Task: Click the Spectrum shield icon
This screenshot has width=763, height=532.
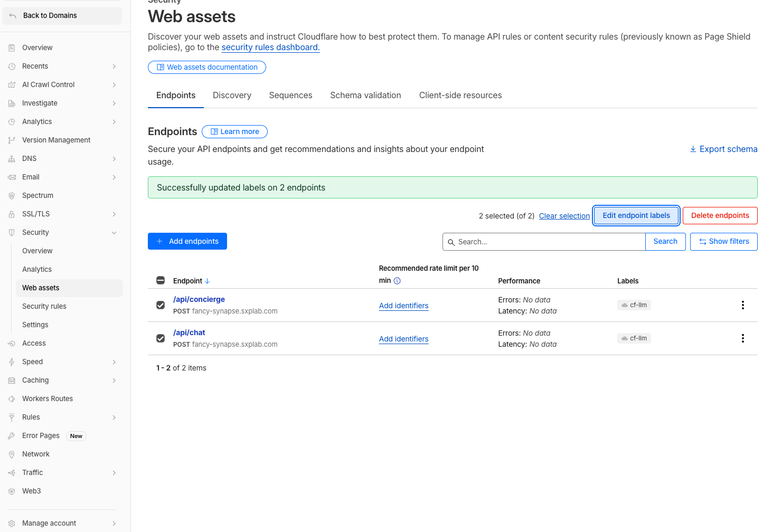Action: [x=12, y=196]
